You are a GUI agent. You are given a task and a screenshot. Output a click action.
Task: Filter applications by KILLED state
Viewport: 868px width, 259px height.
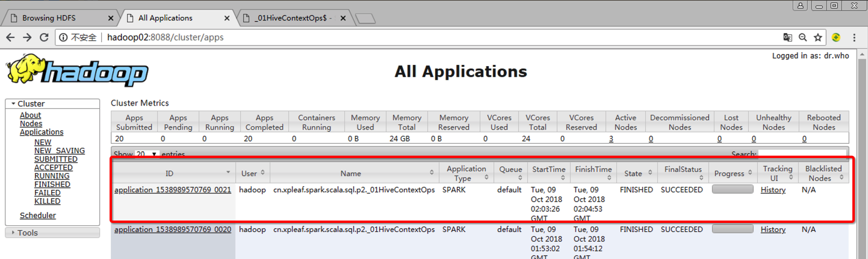click(48, 201)
